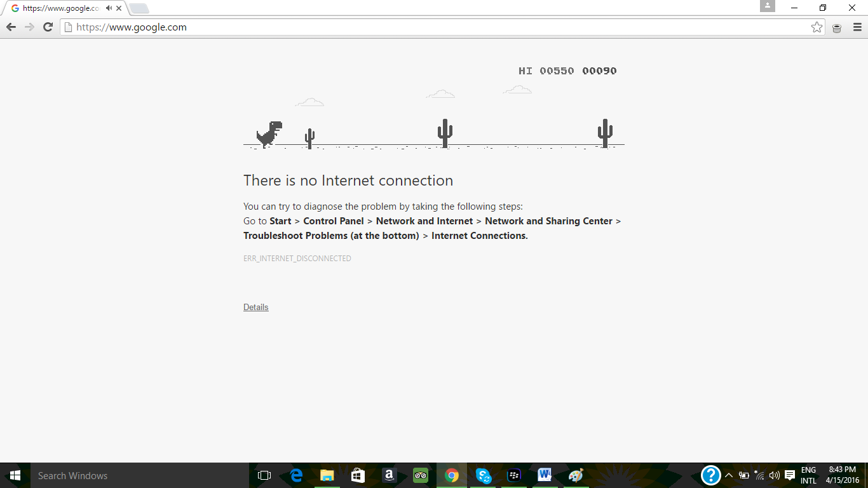Screen dimensions: 868x488
Task: Click the current score 00090
Action: tap(599, 71)
